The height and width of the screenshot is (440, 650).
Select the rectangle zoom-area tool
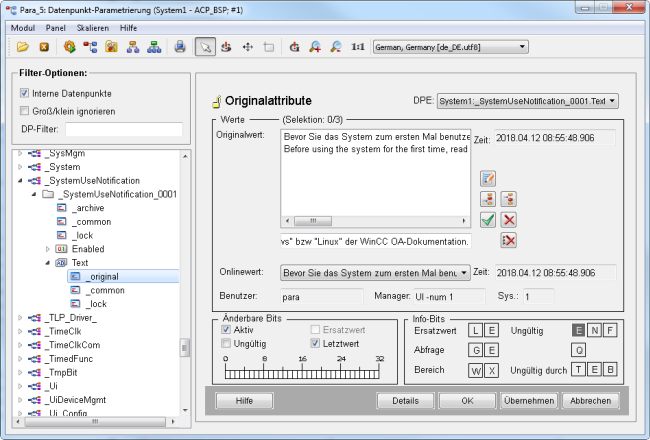(x=269, y=47)
